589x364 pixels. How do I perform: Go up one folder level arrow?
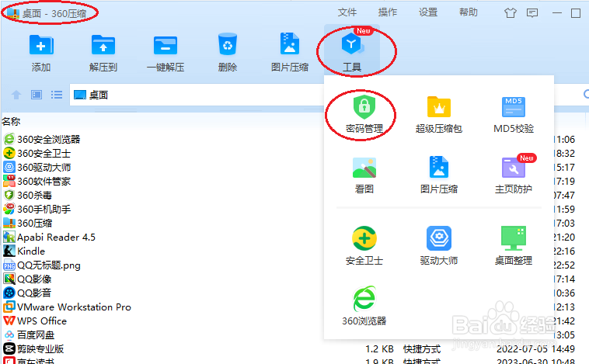16,95
